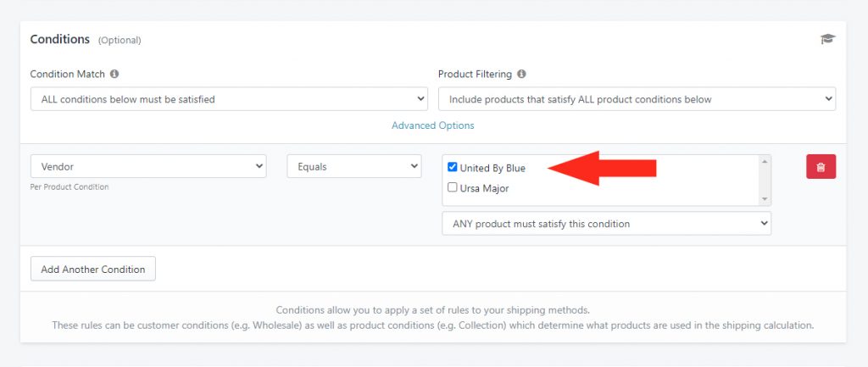Screen dimensions: 868x367
Task: Click the United By Blue vendor label
Action: tap(492, 169)
